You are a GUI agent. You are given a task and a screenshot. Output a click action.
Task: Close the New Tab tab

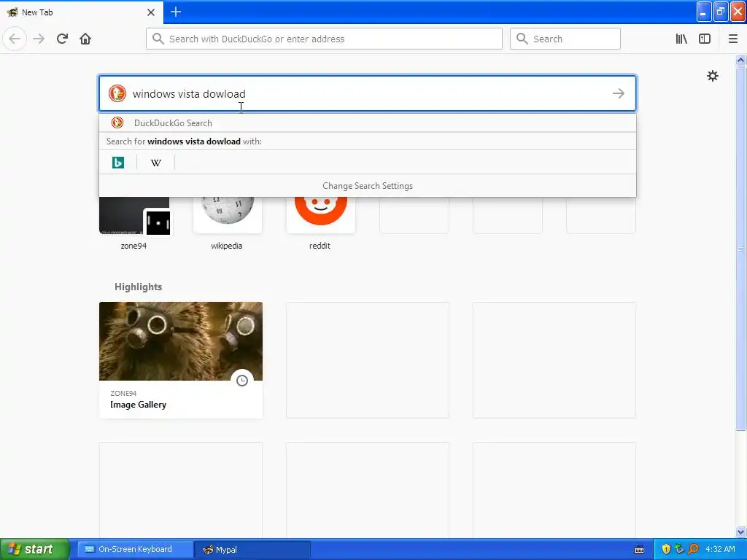click(151, 12)
